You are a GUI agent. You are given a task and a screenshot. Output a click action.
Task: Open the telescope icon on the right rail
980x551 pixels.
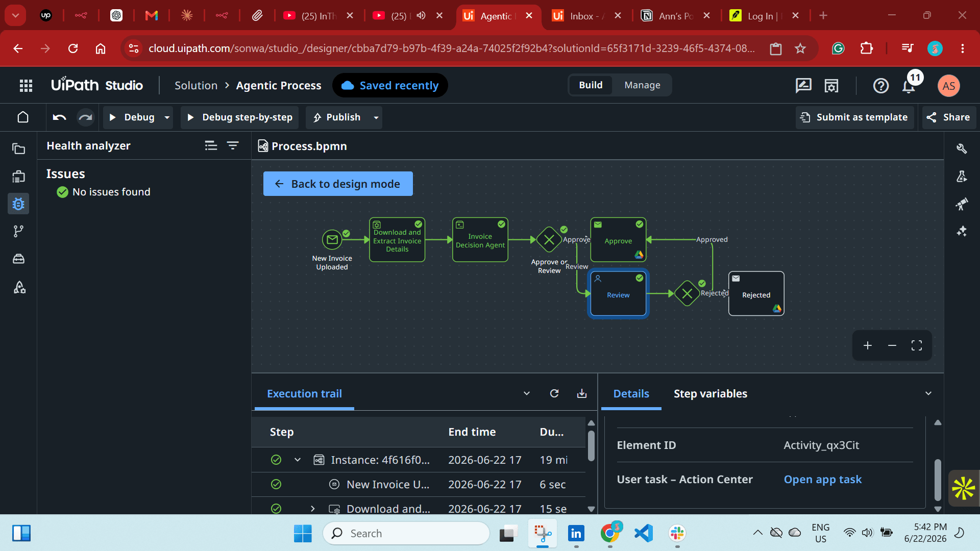(x=962, y=204)
